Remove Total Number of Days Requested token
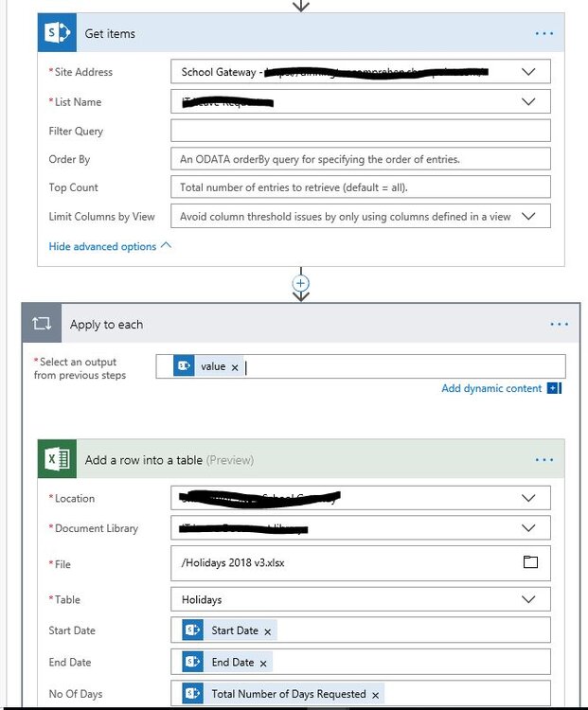 click(x=376, y=695)
